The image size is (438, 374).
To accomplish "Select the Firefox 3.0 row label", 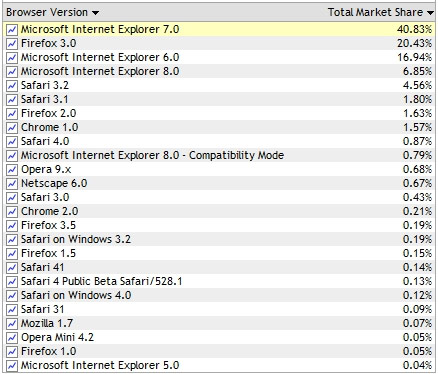I will 48,43.
